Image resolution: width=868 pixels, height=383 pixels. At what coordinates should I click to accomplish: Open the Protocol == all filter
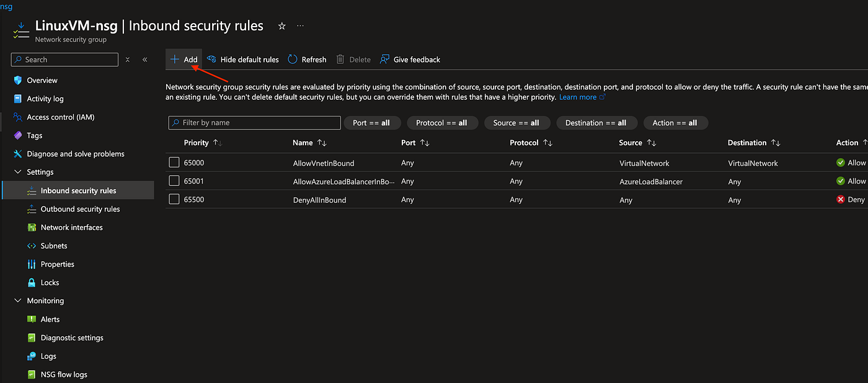[x=442, y=123]
